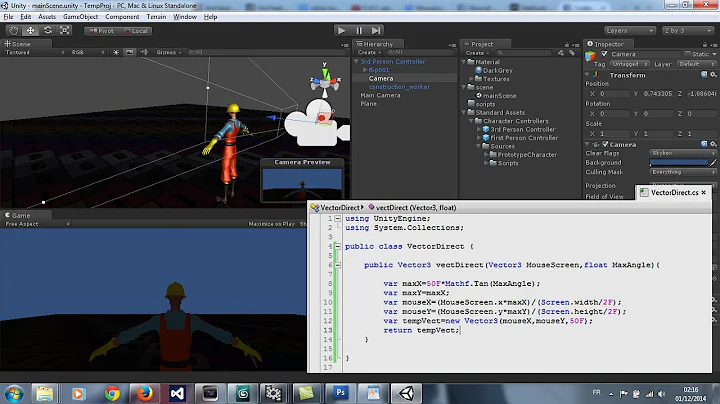The height and width of the screenshot is (404, 720).
Task: Pick Background color with eyedropper
Action: pos(713,163)
